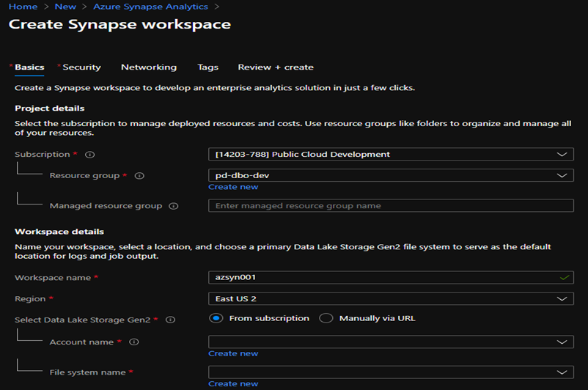588x390 pixels.
Task: Go to Azure Synapse Analytics in the breadcrumb
Action: coord(150,7)
